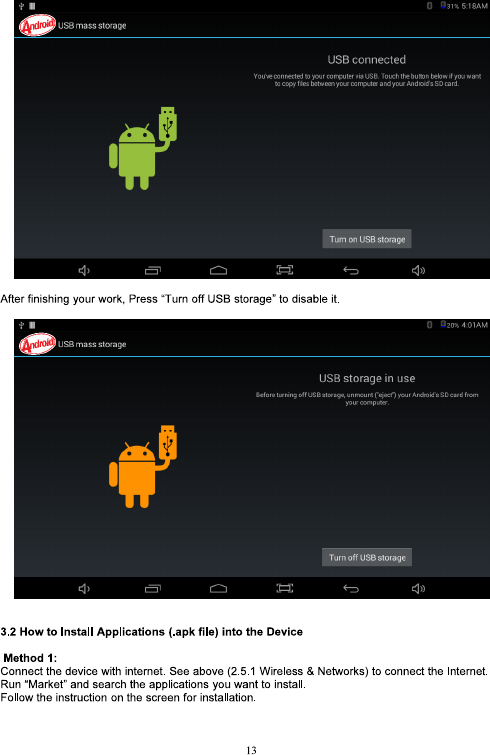490x755 pixels.
Task: Tap the Turn on USB storage button
Action: tap(367, 239)
